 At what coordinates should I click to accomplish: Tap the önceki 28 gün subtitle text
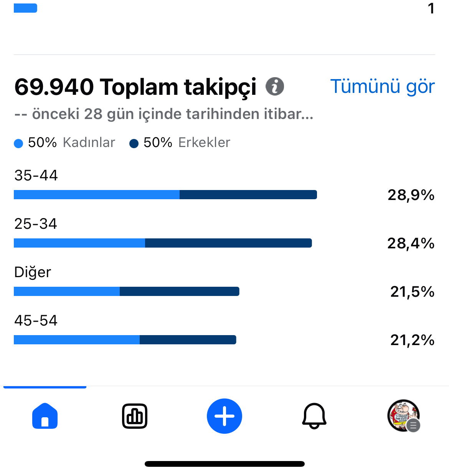click(164, 114)
